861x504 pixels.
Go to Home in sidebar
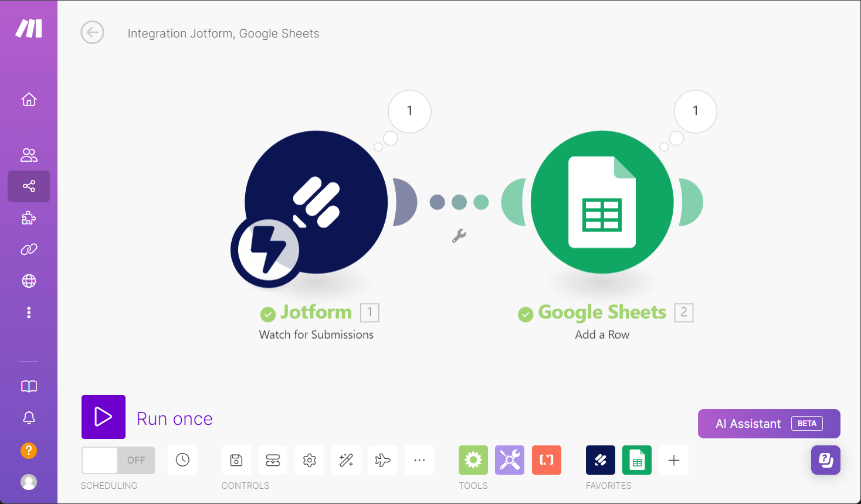[x=29, y=100]
